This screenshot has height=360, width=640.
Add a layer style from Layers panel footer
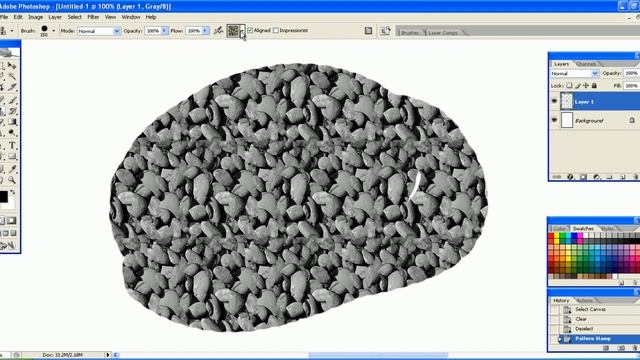(570, 177)
